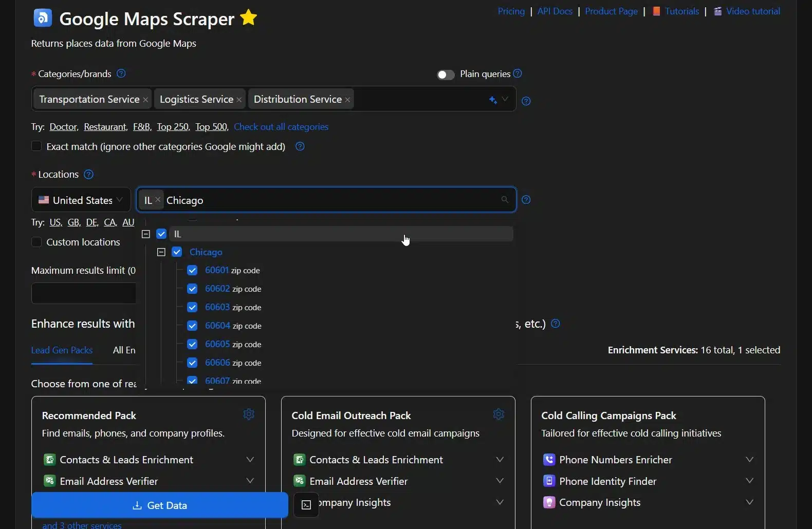
Task: Click the terminal console icon beside Get Data
Action: tap(306, 505)
